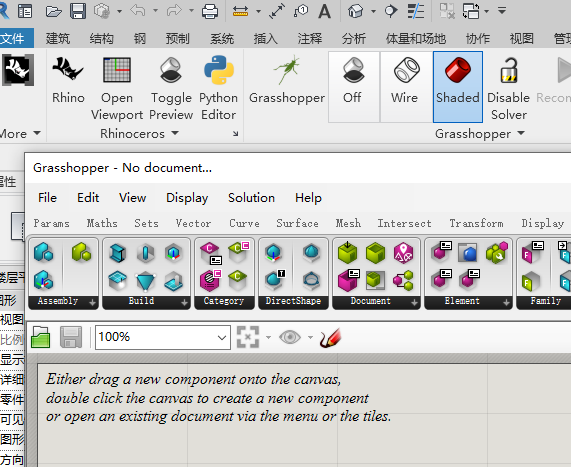Click the green open-file folder icon
571x467 pixels.
(x=41, y=337)
